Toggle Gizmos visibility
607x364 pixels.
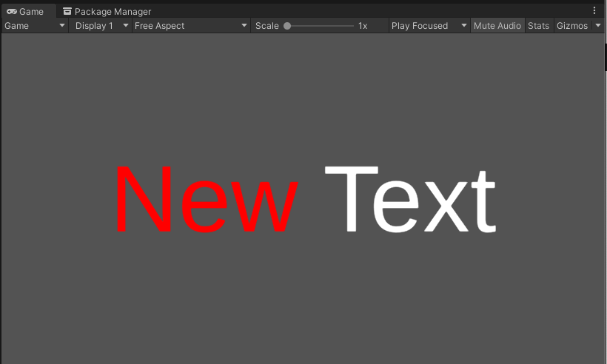click(x=572, y=26)
